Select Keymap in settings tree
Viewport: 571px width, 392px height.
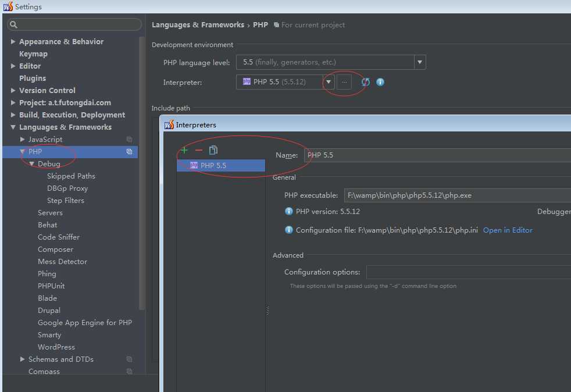[33, 54]
